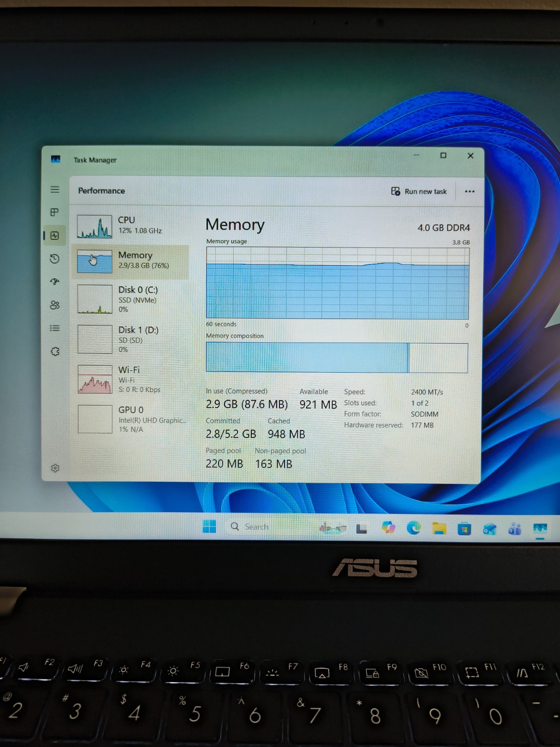Open the three-dots more options menu
Viewport: 560px width, 747px height.
coord(469,191)
